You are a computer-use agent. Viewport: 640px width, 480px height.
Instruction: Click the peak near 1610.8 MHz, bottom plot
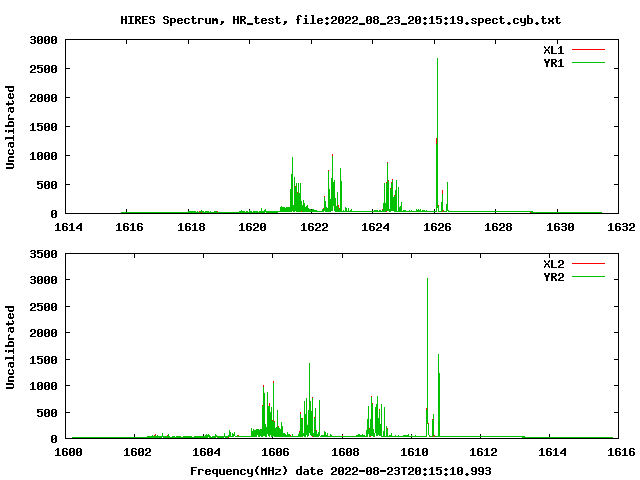439,396
